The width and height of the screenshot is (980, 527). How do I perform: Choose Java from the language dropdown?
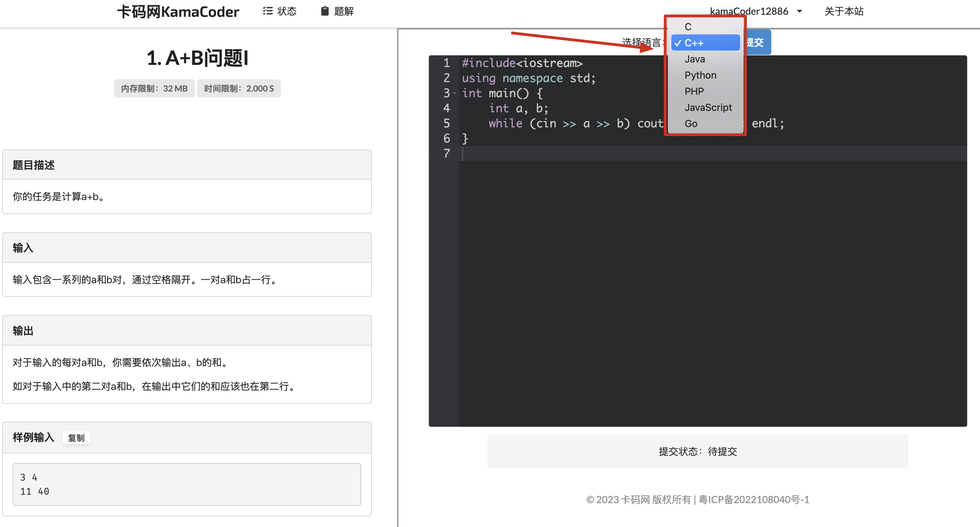695,59
